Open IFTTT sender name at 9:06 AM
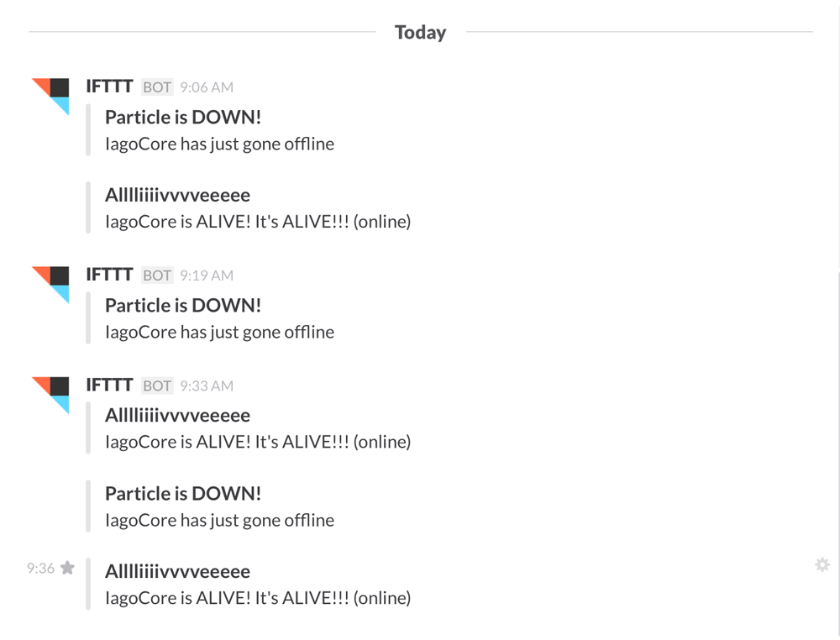 109,87
